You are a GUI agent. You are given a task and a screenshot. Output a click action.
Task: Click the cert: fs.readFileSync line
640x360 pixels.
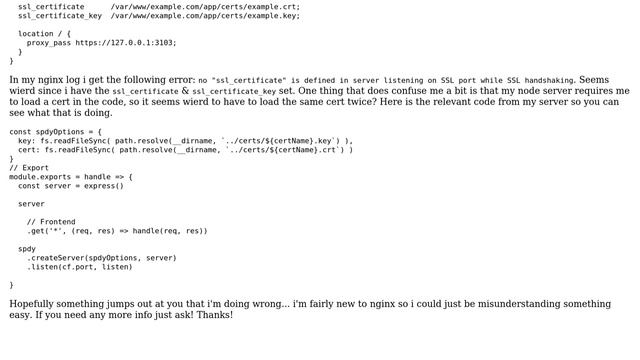tap(185, 150)
